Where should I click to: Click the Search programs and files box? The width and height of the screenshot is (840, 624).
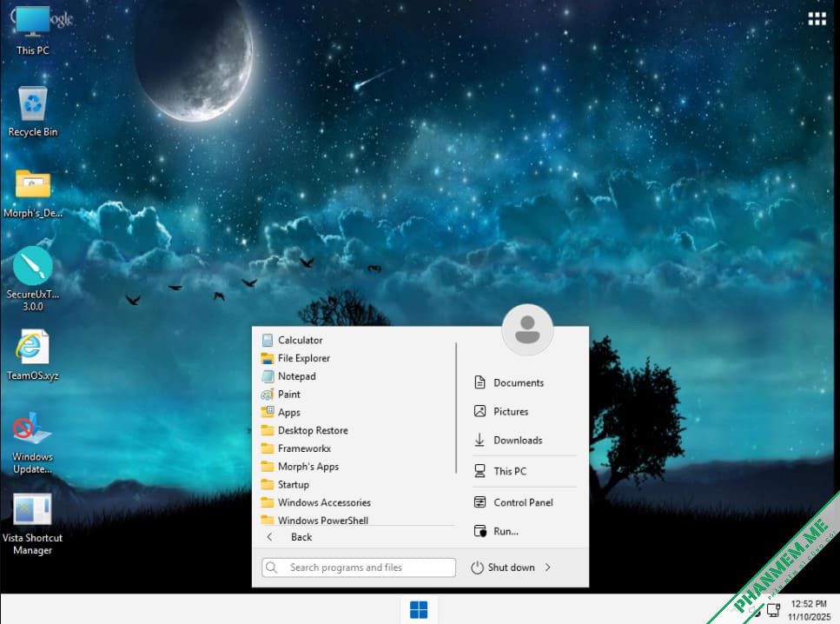click(x=359, y=568)
